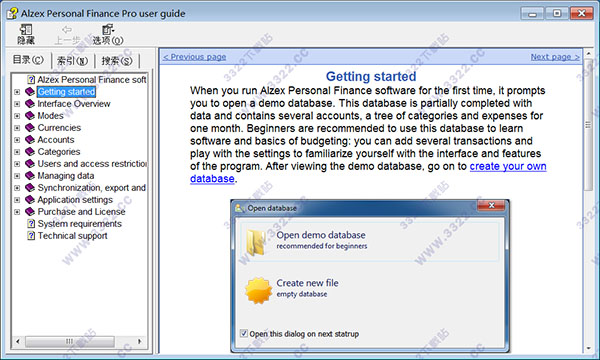Click the System requirements page icon

click(31, 224)
